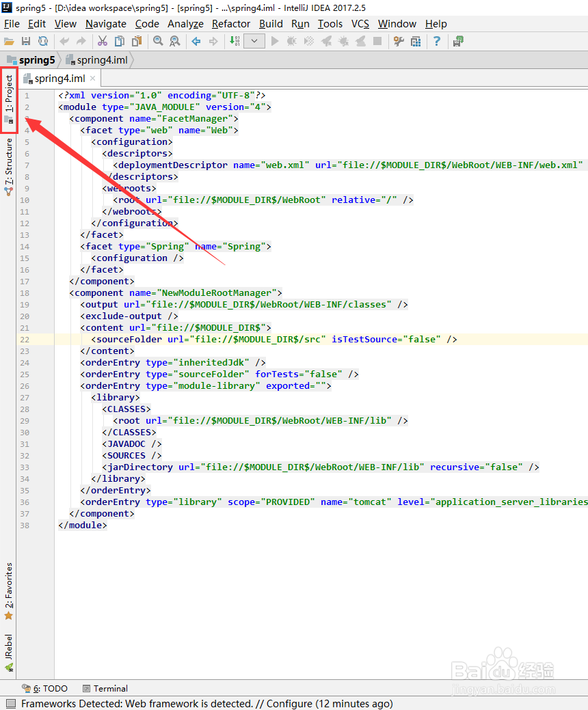Click the Synchronize refresh icon
Image resolution: width=588 pixels, height=710 pixels.
[x=43, y=42]
